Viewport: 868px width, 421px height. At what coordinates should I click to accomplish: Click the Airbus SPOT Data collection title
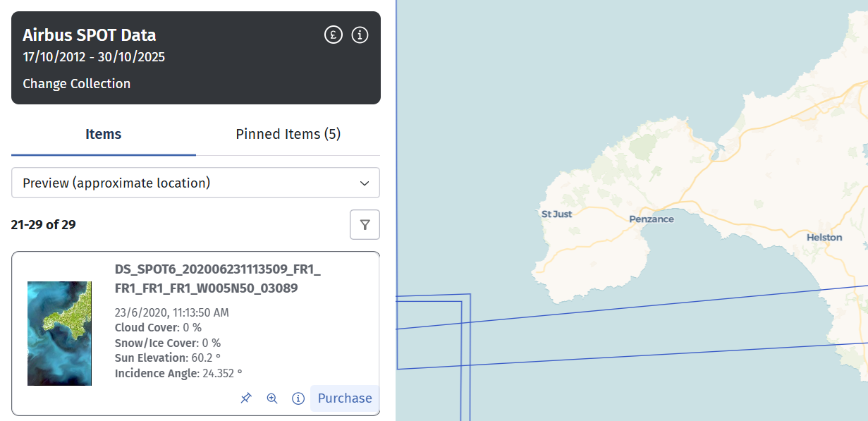(90, 35)
